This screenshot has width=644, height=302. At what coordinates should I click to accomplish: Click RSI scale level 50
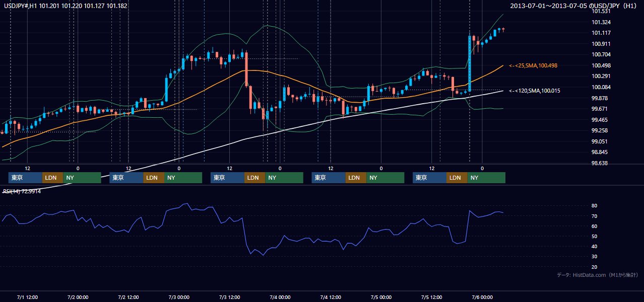(594, 236)
